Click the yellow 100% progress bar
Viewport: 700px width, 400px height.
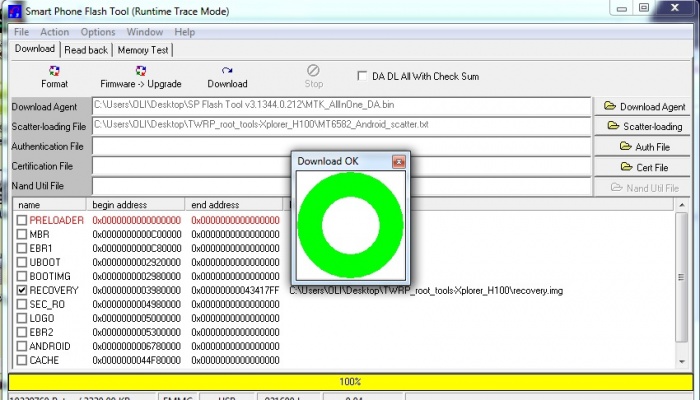[x=350, y=382]
